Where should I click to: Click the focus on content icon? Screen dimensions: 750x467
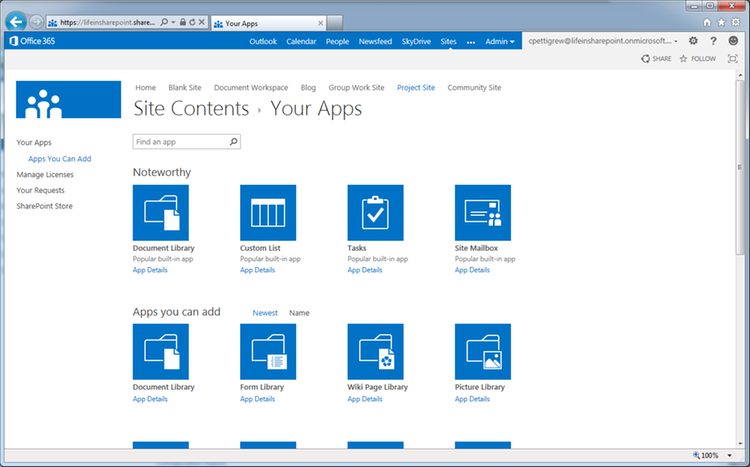[732, 58]
